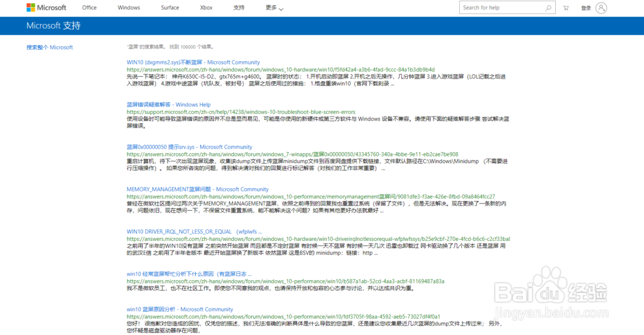Click URL ending in 73027df4f0a1
This screenshot has width=644, height=335.
click(x=283, y=316)
